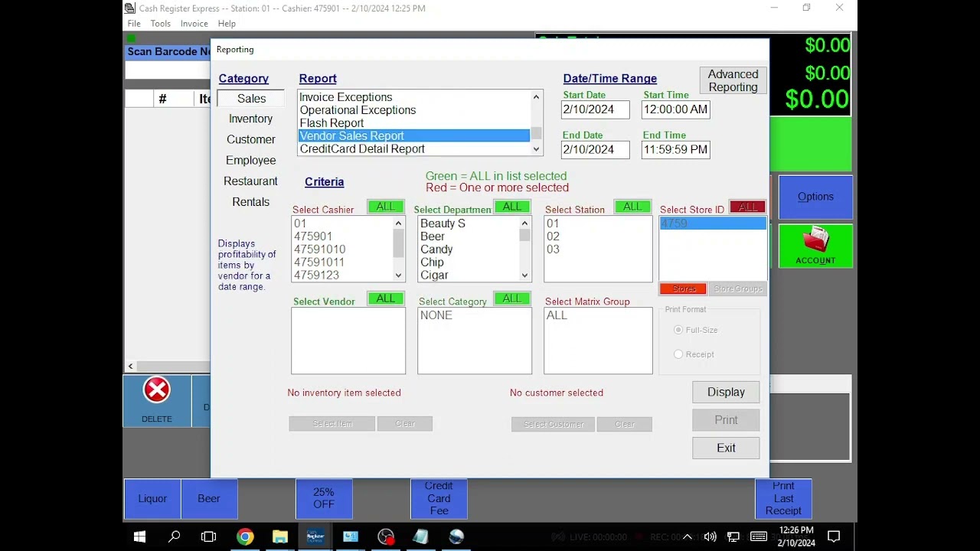The image size is (980, 551).
Task: Toggle ALL for Select Station
Action: pyautogui.click(x=632, y=207)
